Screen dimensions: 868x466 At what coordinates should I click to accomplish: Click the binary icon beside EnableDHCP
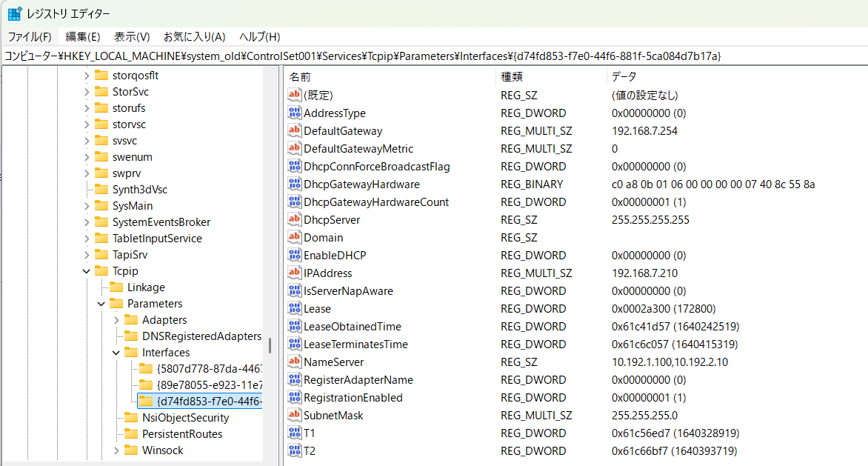pos(295,256)
